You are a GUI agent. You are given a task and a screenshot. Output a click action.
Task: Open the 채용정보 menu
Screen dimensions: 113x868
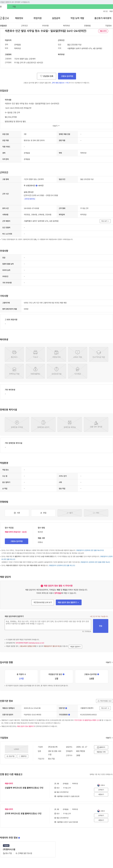pyautogui.click(x=19, y=18)
